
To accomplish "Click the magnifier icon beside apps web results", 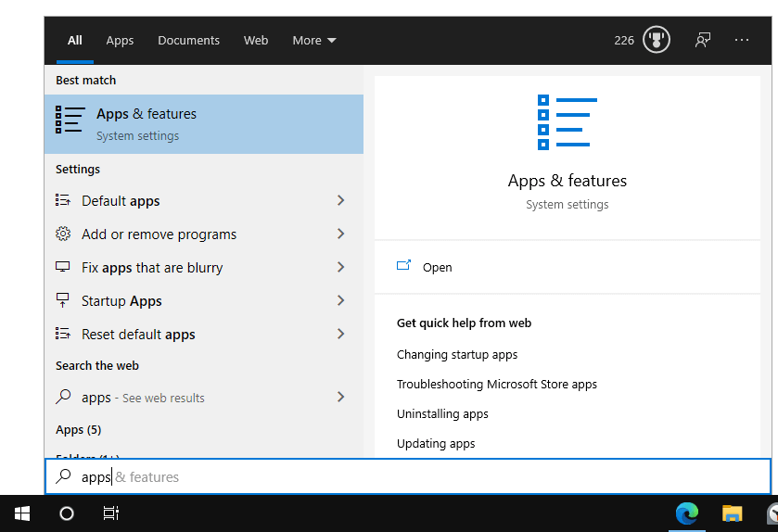I will [x=63, y=397].
